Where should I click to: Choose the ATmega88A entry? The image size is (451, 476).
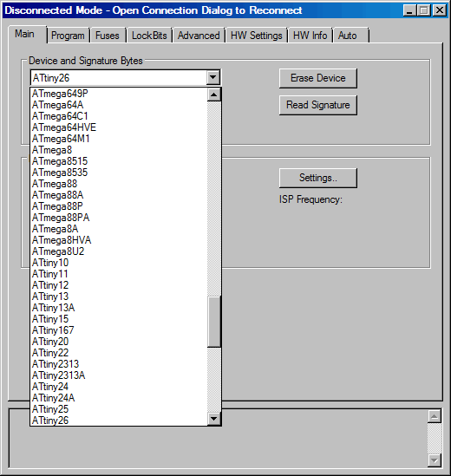point(119,195)
